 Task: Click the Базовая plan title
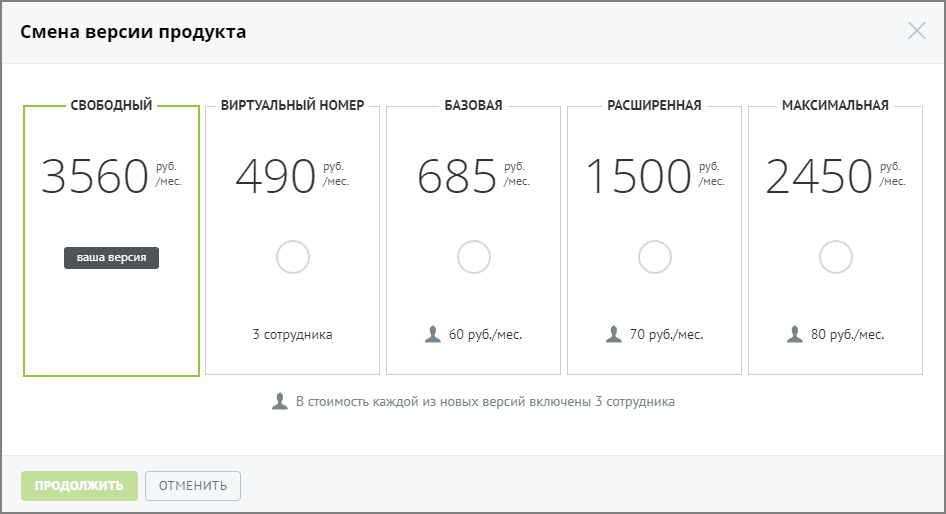[x=474, y=106]
